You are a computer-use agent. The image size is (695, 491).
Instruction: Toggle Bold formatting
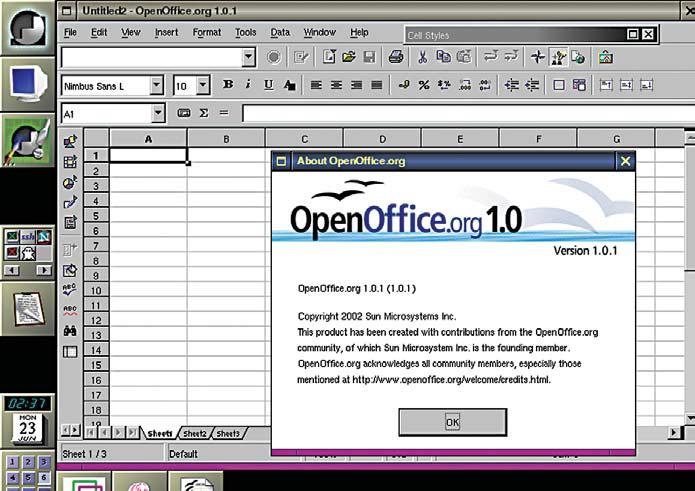(x=228, y=84)
